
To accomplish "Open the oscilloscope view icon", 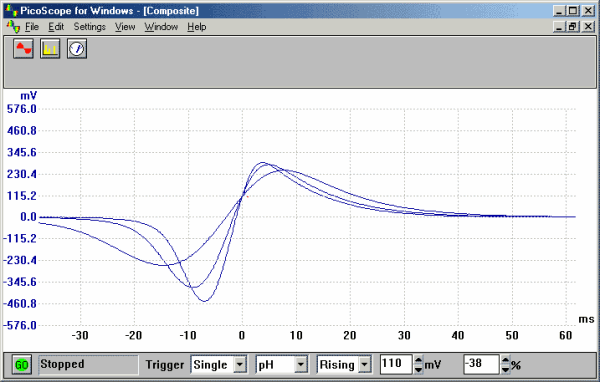I will pos(23,49).
